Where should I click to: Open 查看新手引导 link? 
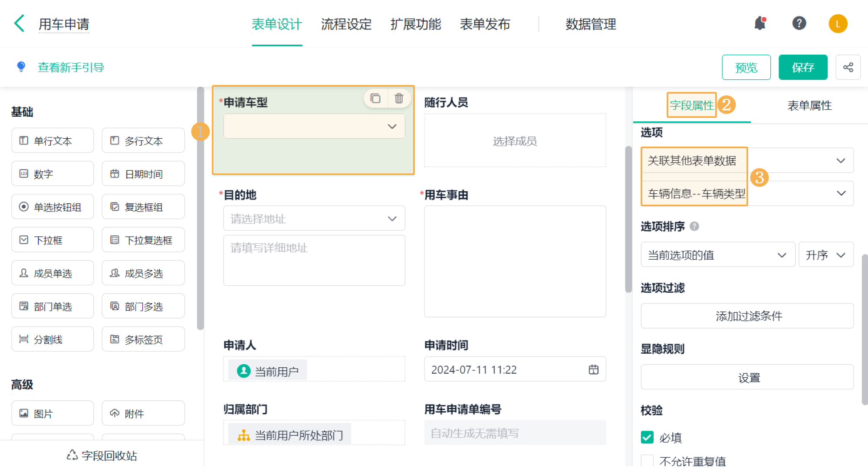pos(71,67)
